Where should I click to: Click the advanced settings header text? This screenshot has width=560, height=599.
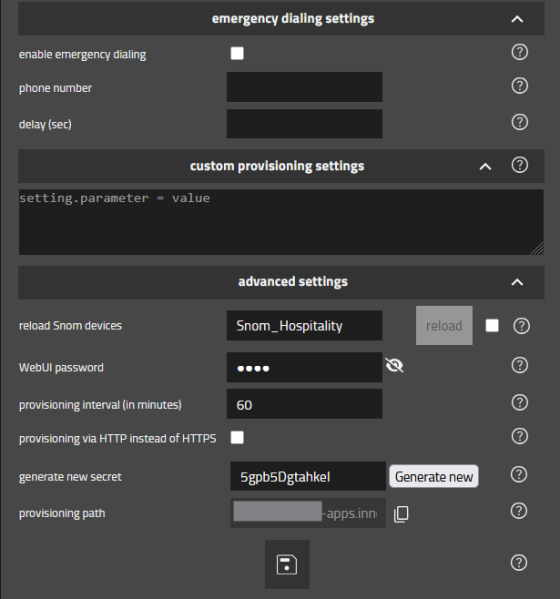click(293, 282)
